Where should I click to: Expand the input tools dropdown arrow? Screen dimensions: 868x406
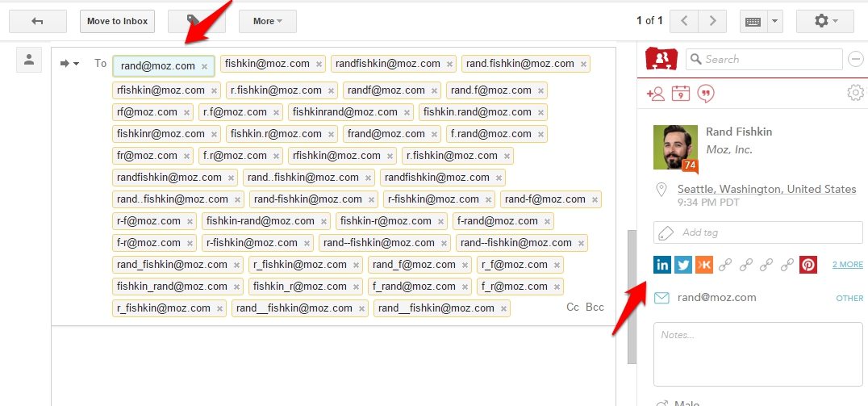(774, 21)
